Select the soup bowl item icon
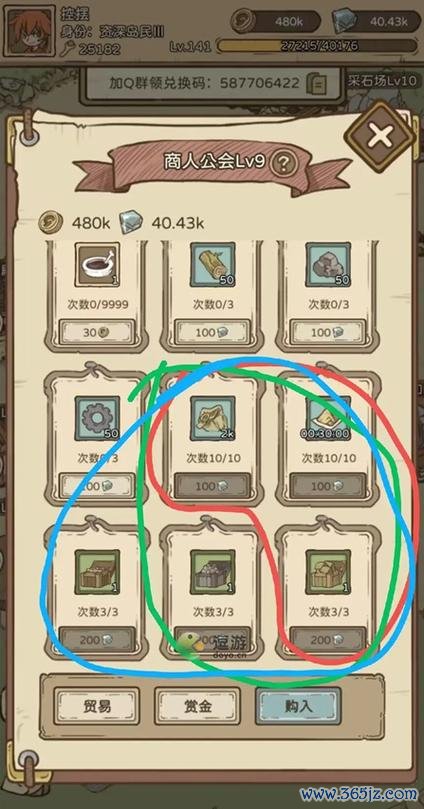This screenshot has height=809, width=424. 97,264
